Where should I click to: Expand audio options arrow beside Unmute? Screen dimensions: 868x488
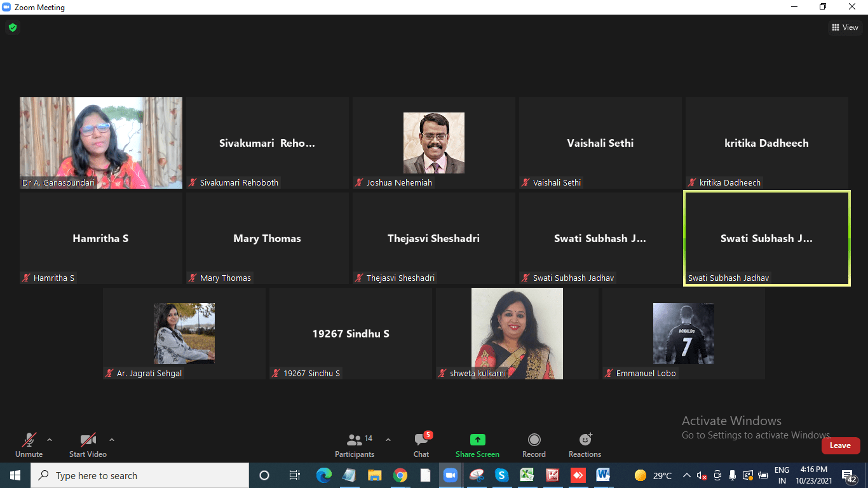point(50,439)
